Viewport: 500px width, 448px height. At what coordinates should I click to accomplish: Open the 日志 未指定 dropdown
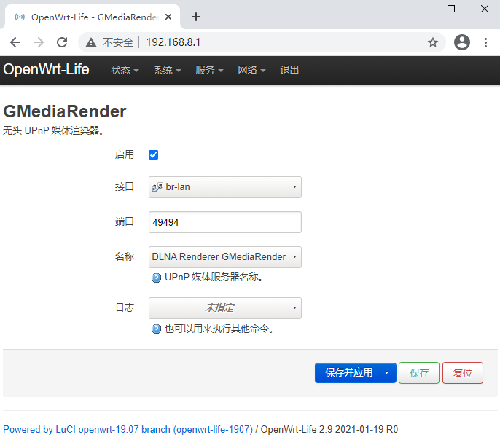(224, 308)
